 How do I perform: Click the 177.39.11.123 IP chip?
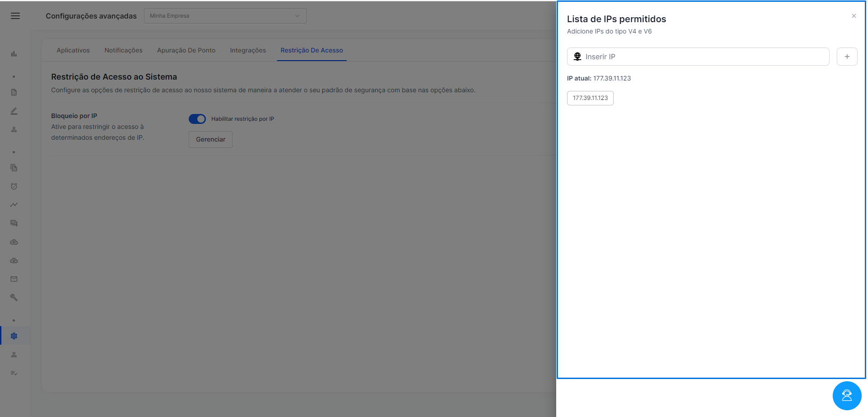point(590,98)
